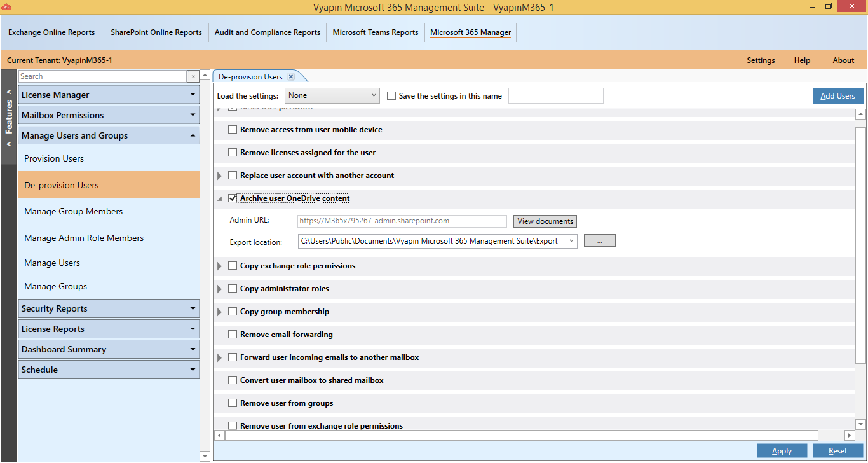Click the features Search field
868x463 pixels.
(x=102, y=76)
